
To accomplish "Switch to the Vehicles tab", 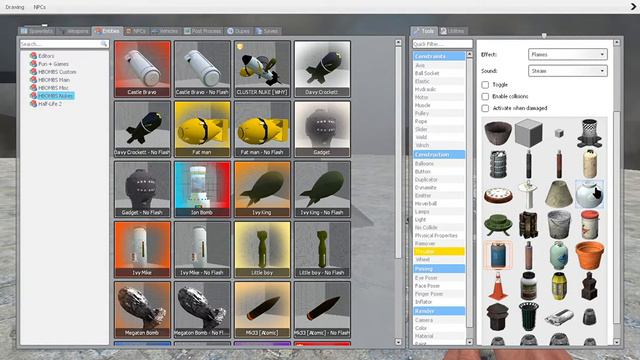I will [x=165, y=31].
